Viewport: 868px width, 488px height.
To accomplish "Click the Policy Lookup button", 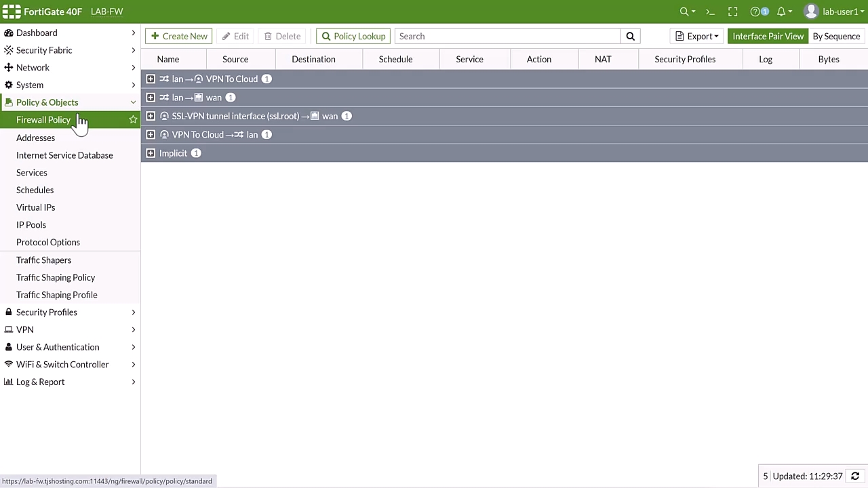I will coord(353,37).
